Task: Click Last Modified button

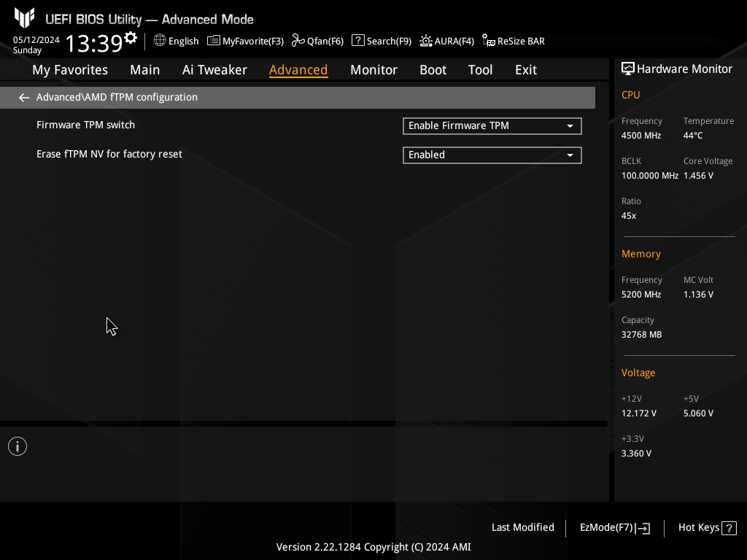Action: (x=522, y=528)
